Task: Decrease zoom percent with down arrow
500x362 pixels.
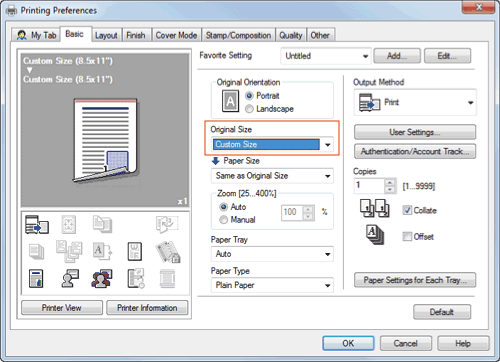Action: 308,216
